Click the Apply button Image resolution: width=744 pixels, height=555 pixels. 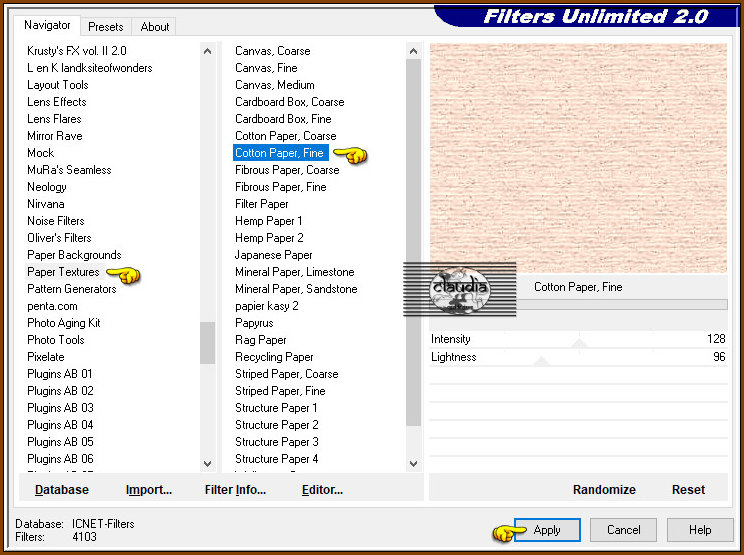click(547, 530)
